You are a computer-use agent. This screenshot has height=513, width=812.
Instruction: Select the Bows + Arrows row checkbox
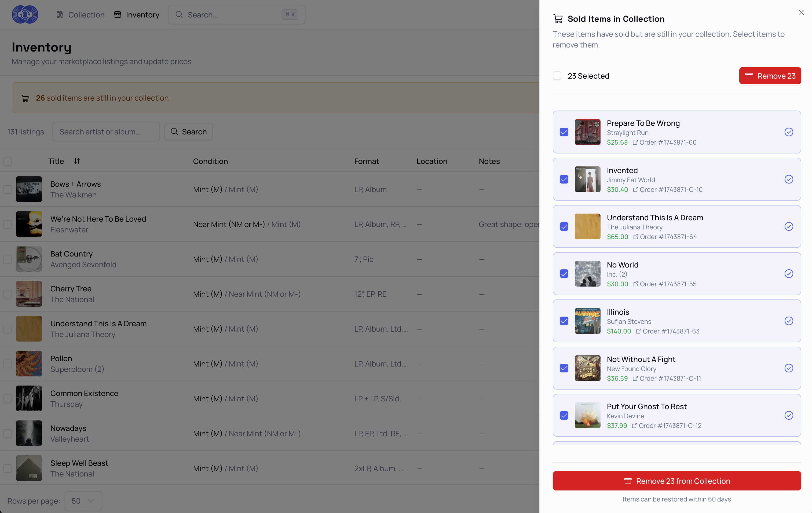(x=8, y=189)
